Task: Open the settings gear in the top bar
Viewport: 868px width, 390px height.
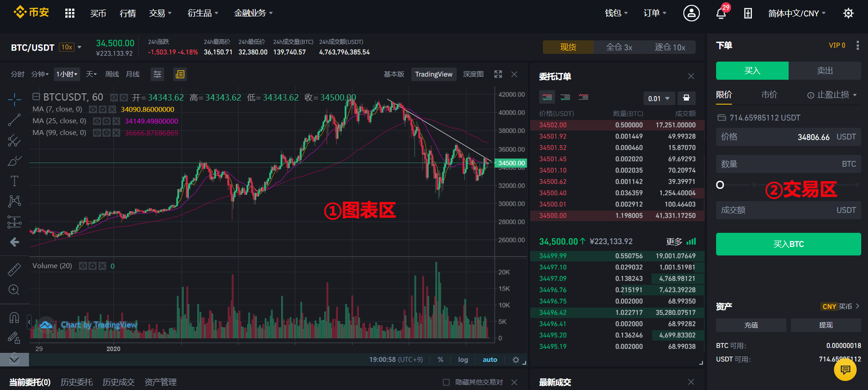Action: (848, 13)
